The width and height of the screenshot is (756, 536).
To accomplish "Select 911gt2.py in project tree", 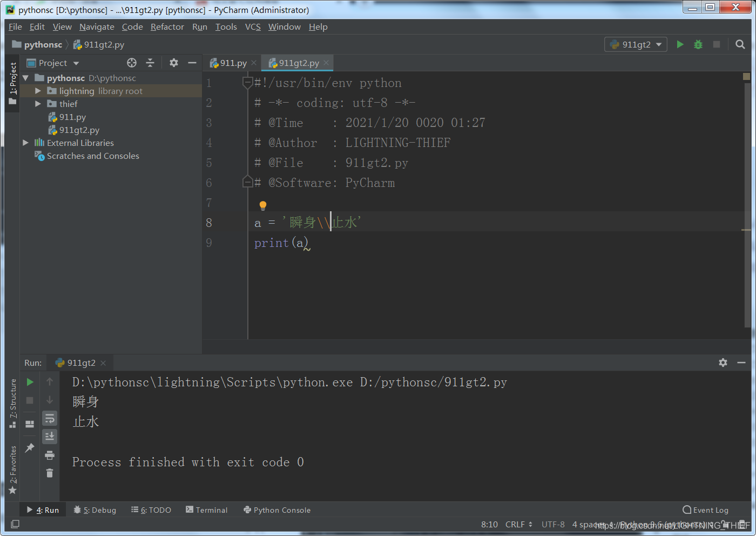I will click(x=73, y=130).
